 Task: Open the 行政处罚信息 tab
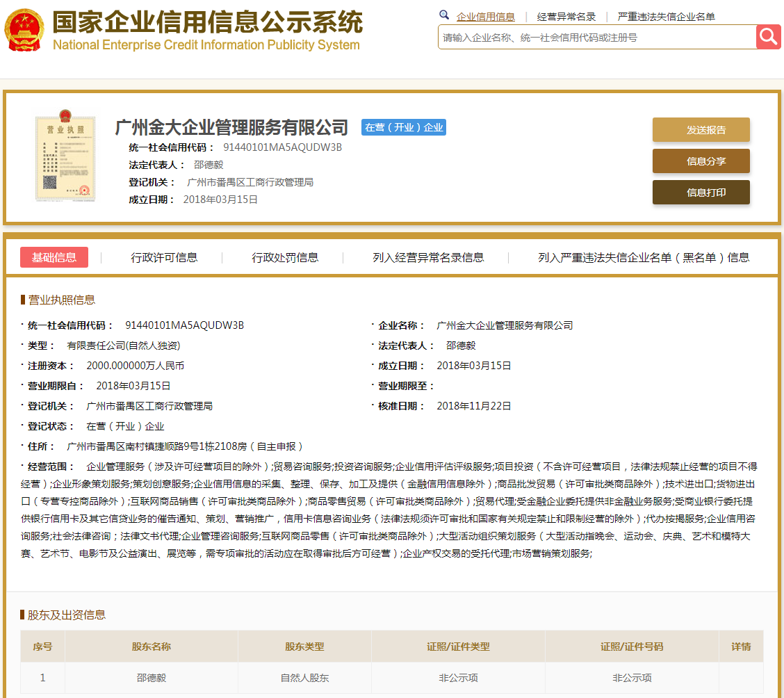coord(285,257)
